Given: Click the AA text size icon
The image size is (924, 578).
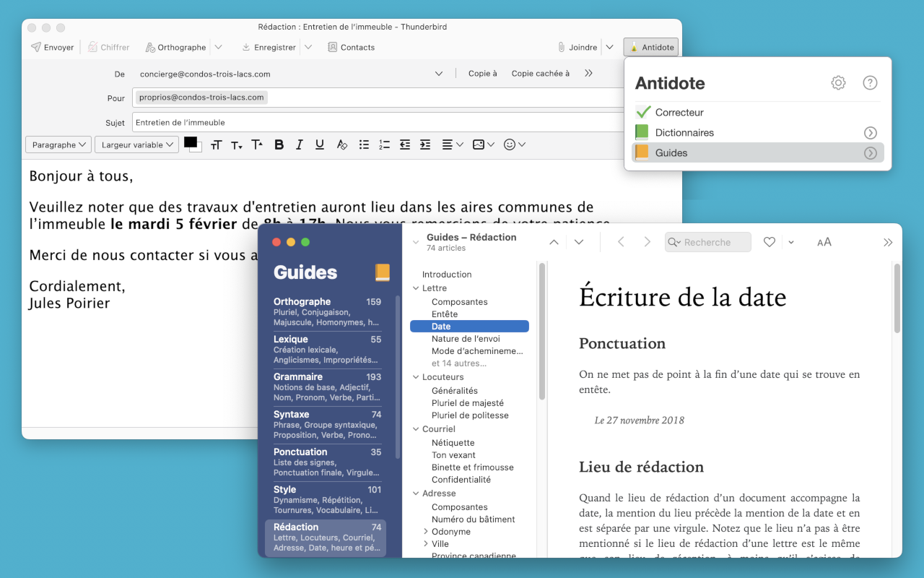Looking at the screenshot, I should [x=824, y=242].
